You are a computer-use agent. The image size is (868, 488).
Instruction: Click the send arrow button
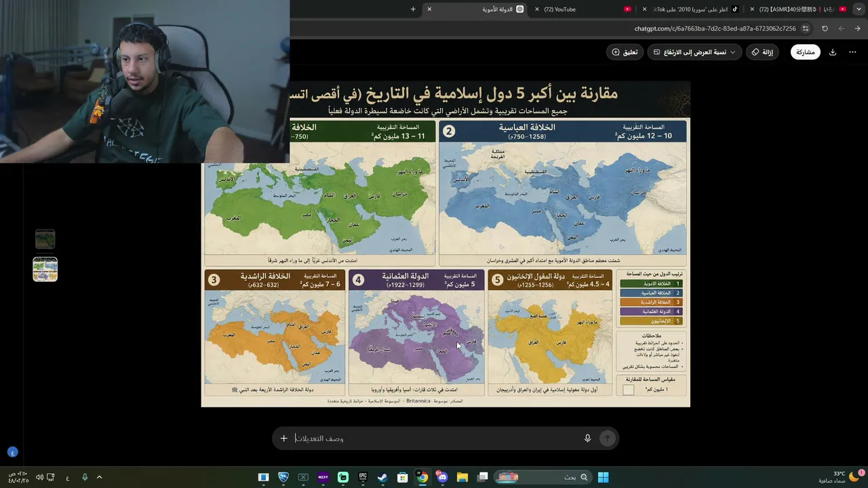pyautogui.click(x=608, y=439)
